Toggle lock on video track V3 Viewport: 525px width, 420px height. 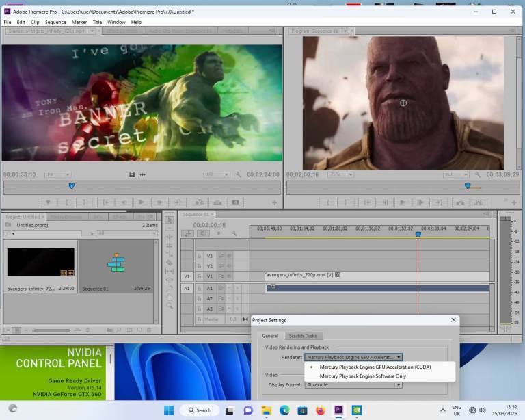[x=200, y=256]
